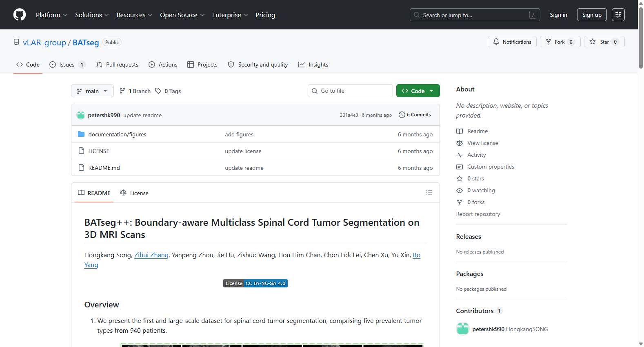Expand the Platform menu
The width and height of the screenshot is (644, 347).
51,15
